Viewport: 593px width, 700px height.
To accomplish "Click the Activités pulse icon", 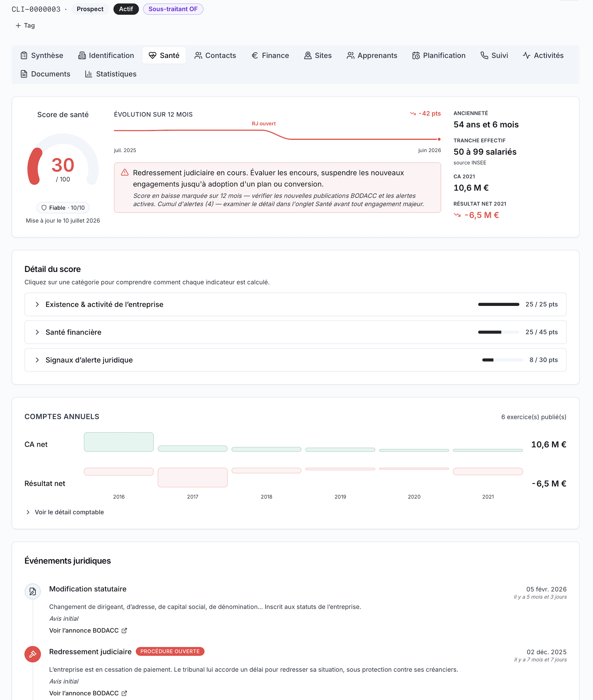I will point(526,55).
